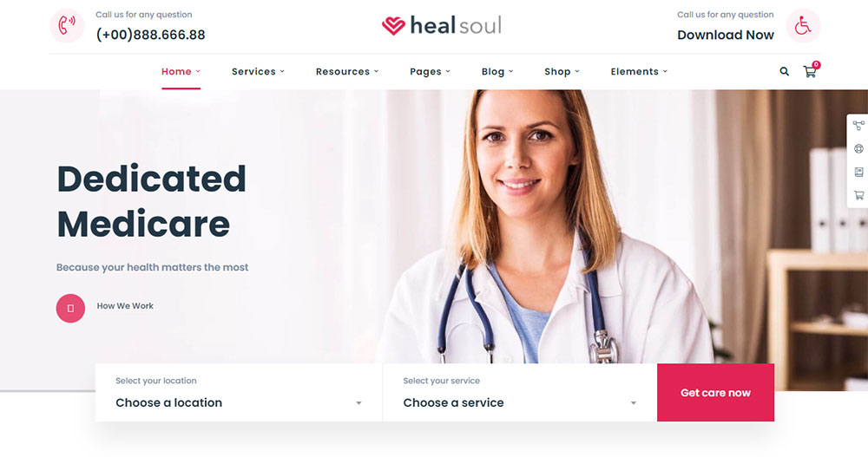Click the Download Now link
This screenshot has width=868, height=457.
(725, 35)
